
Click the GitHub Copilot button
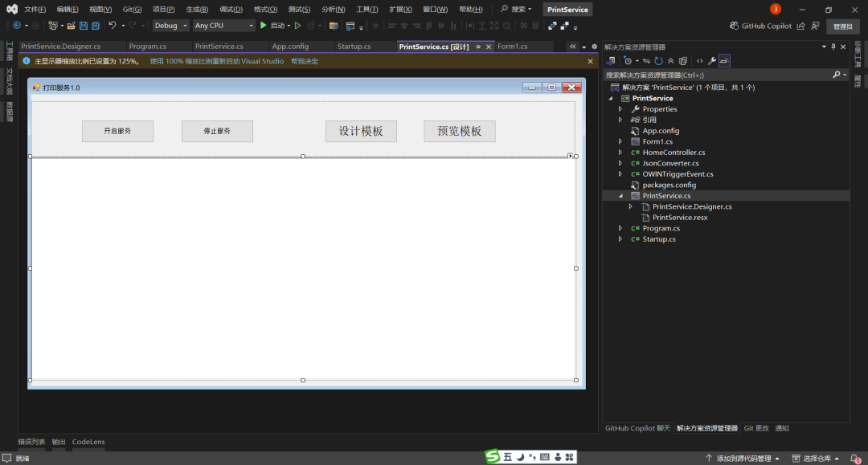(760, 26)
